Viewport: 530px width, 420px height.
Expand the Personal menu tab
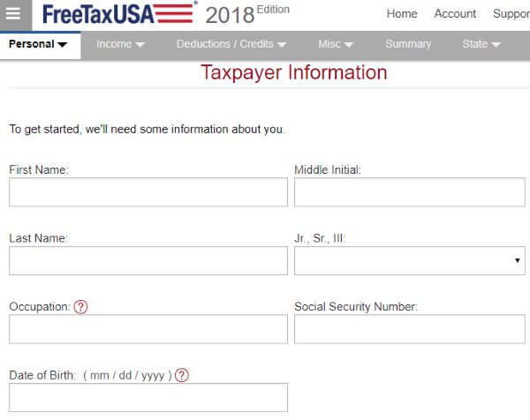click(x=39, y=44)
